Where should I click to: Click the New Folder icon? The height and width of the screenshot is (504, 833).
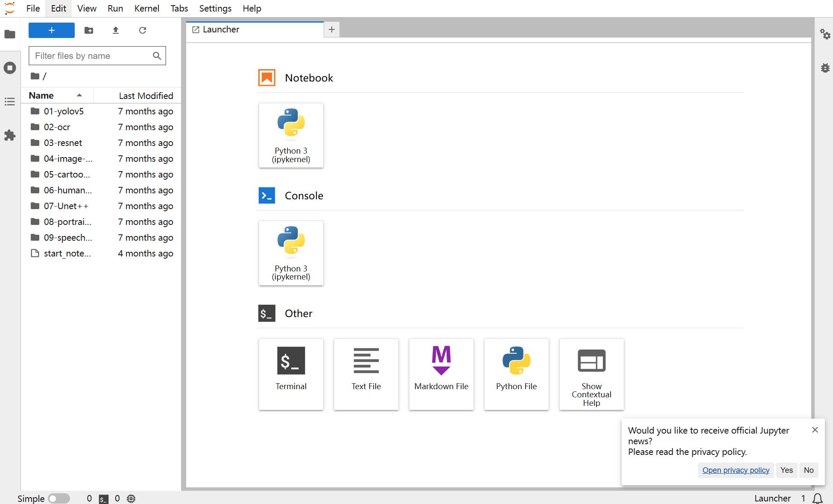click(x=89, y=30)
